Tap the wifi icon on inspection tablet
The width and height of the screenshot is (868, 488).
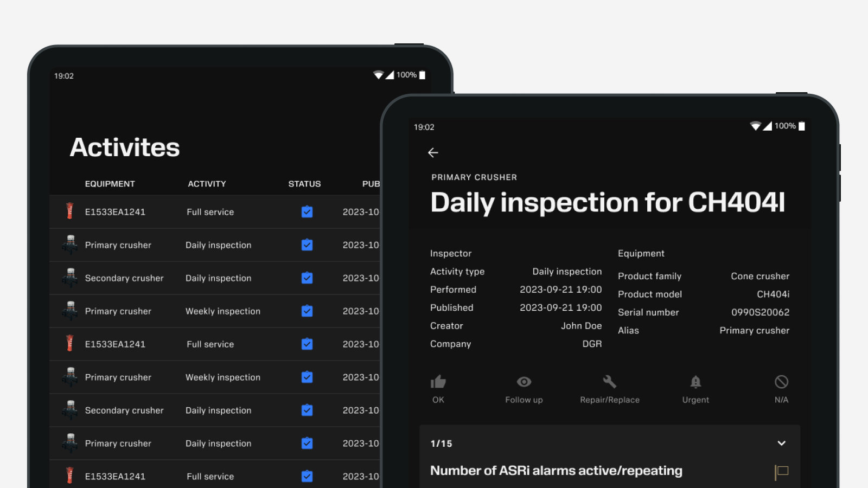[755, 126]
